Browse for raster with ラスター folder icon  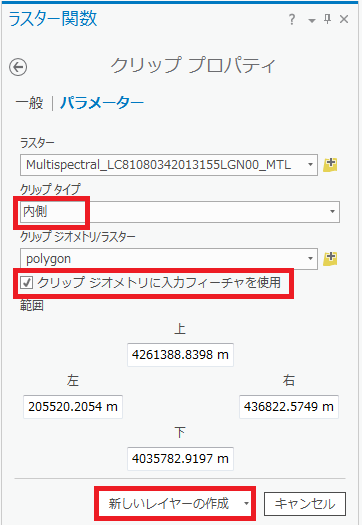[330, 165]
